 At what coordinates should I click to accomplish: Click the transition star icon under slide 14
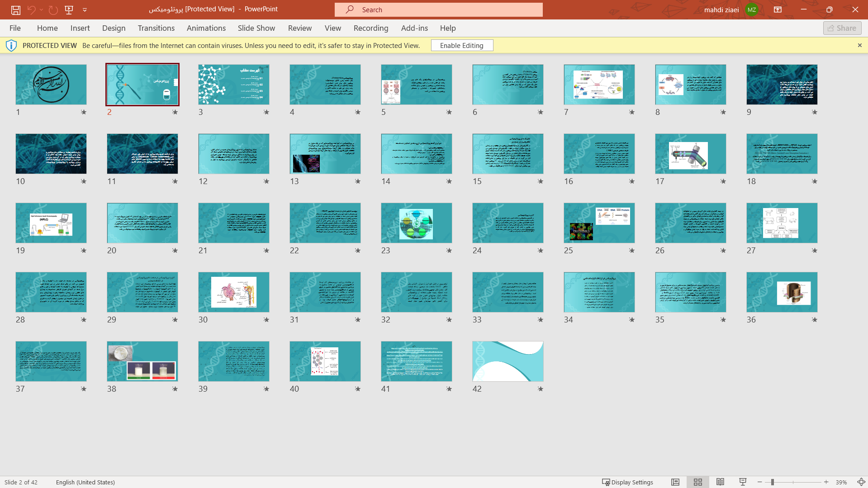point(449,181)
